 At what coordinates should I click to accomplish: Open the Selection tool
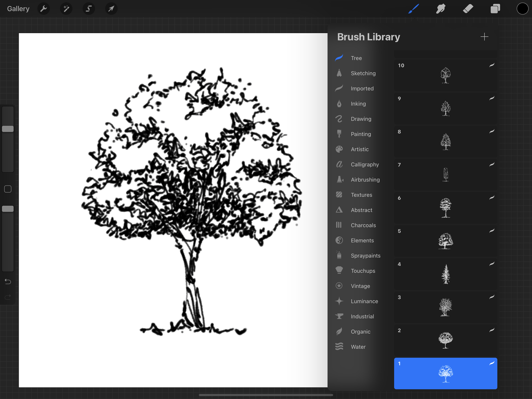tap(89, 9)
